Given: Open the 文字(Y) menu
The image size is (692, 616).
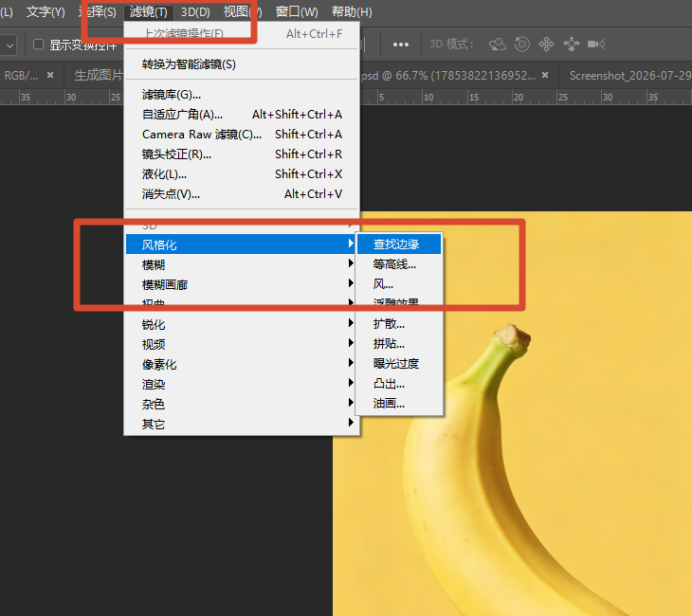Looking at the screenshot, I should coord(46,12).
